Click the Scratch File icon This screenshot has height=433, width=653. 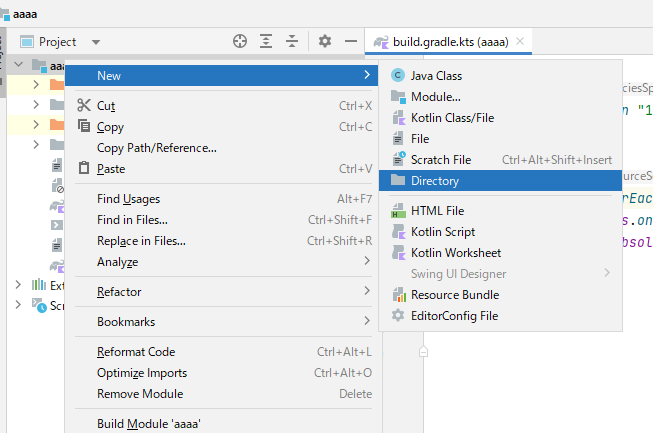[x=399, y=159]
